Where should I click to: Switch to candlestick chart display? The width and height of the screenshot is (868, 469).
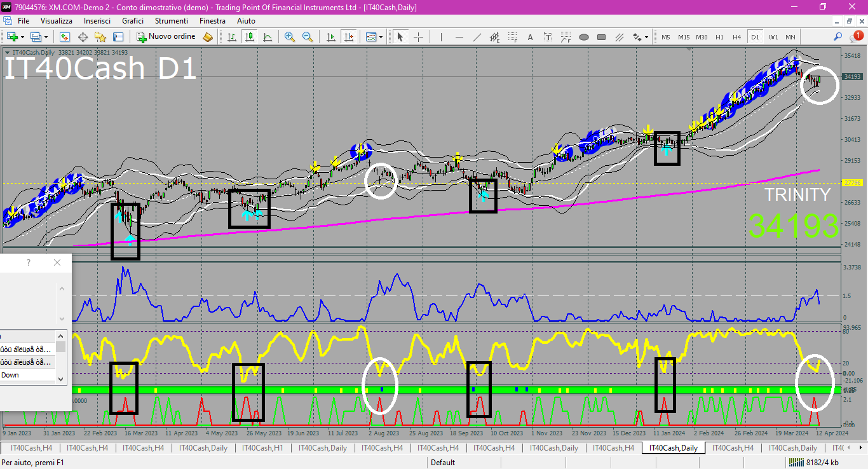coord(250,37)
